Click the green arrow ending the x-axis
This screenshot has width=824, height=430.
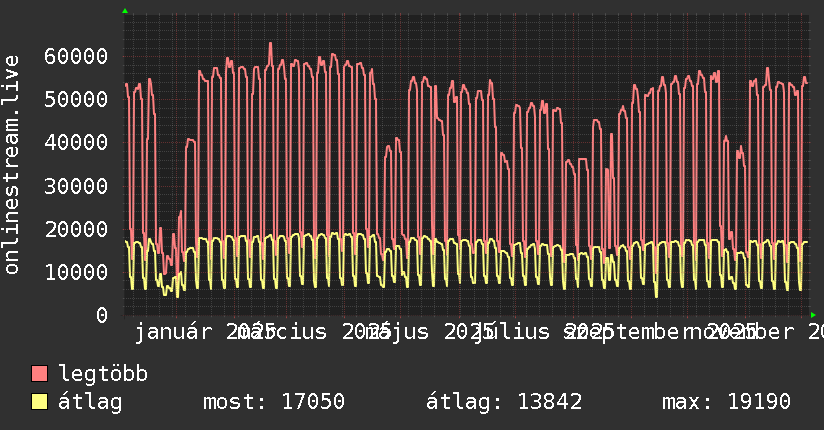click(x=813, y=315)
